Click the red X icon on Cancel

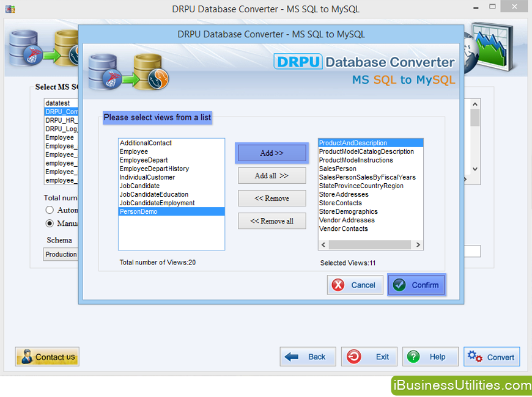tap(338, 285)
